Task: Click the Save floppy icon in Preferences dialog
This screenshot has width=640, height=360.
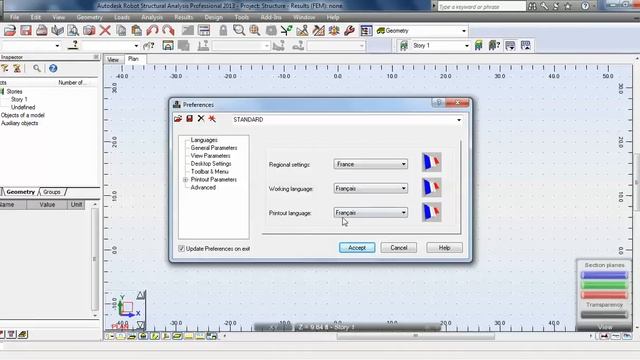Action: point(189,119)
